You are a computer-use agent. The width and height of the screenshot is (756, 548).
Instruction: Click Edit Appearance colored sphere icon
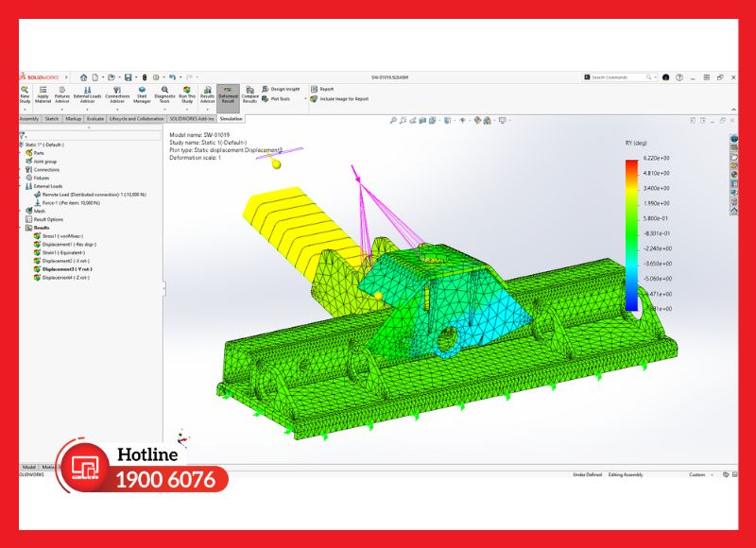477,121
